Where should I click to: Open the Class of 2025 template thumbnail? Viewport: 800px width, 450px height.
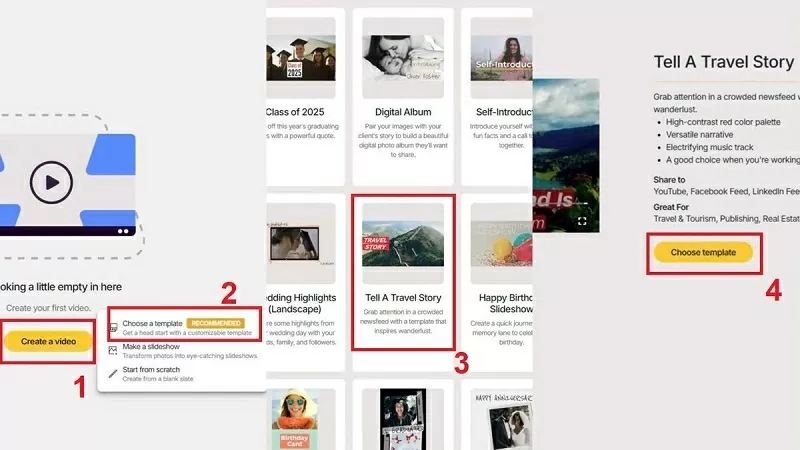click(x=301, y=58)
